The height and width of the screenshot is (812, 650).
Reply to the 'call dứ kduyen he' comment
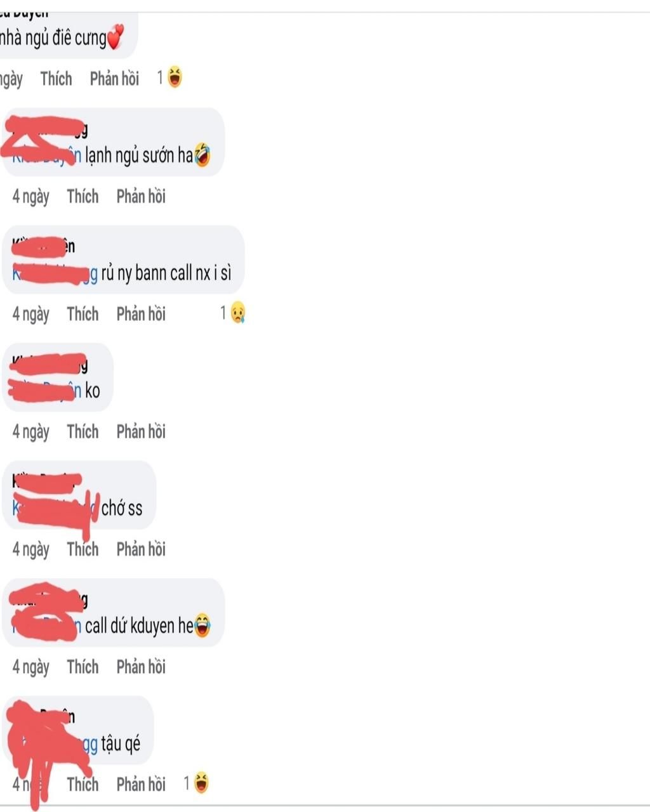(141, 666)
